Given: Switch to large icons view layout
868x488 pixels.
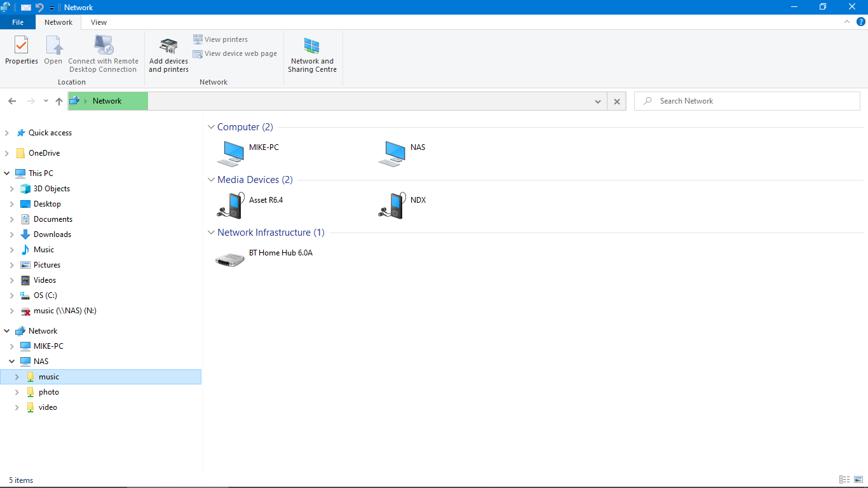Looking at the screenshot, I should point(858,480).
